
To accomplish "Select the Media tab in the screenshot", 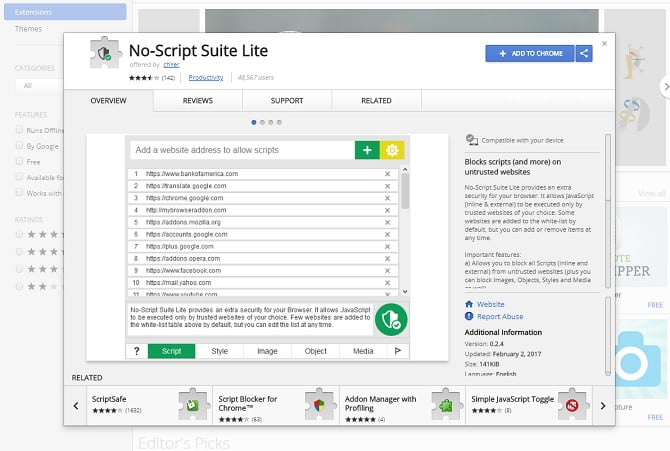I will point(363,351).
